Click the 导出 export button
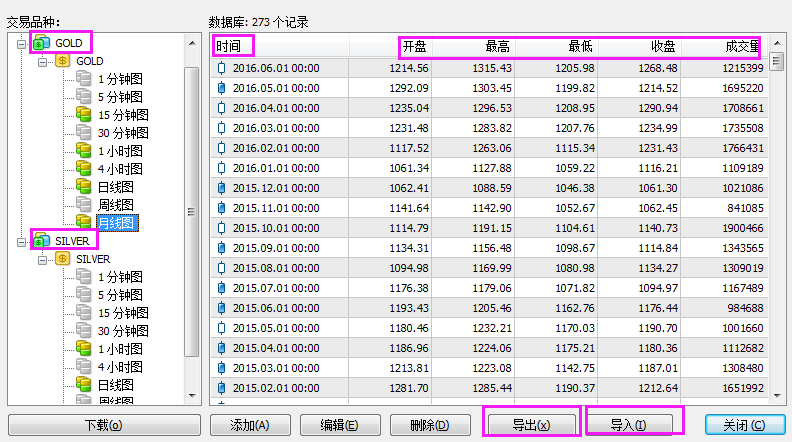Screen dimensions: 792x442 pos(531,424)
